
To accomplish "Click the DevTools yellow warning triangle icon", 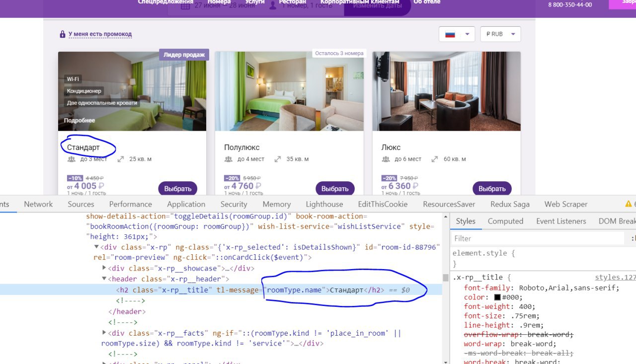I will [629, 204].
